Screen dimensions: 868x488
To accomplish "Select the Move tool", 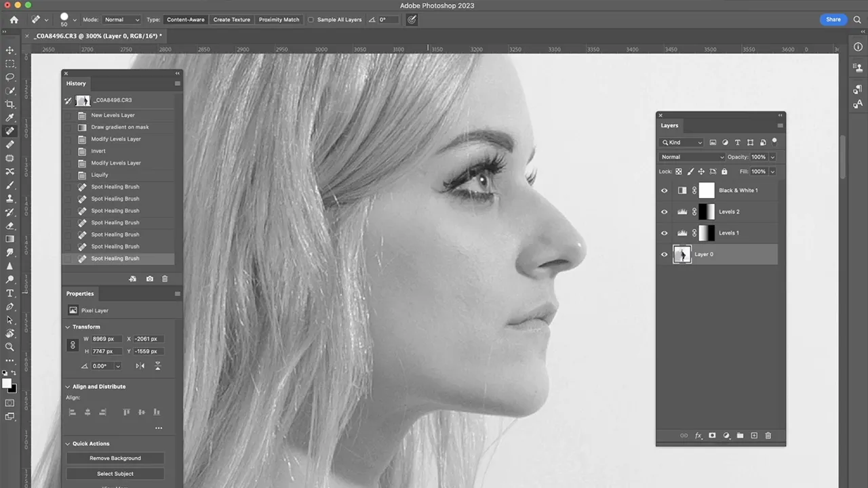I will [x=9, y=50].
